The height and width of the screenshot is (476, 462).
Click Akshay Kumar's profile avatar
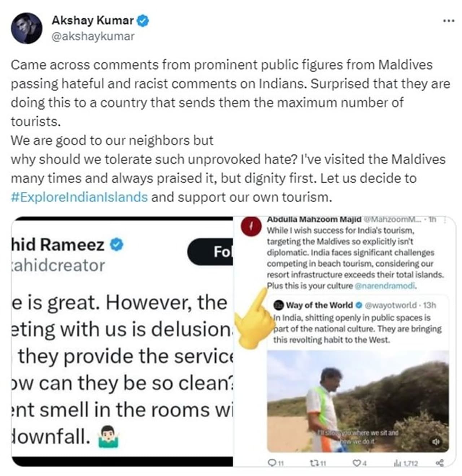point(27,28)
